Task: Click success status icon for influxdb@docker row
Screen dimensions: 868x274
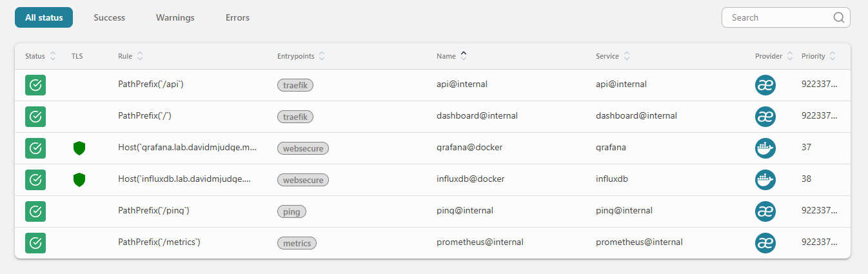Action: click(x=35, y=180)
